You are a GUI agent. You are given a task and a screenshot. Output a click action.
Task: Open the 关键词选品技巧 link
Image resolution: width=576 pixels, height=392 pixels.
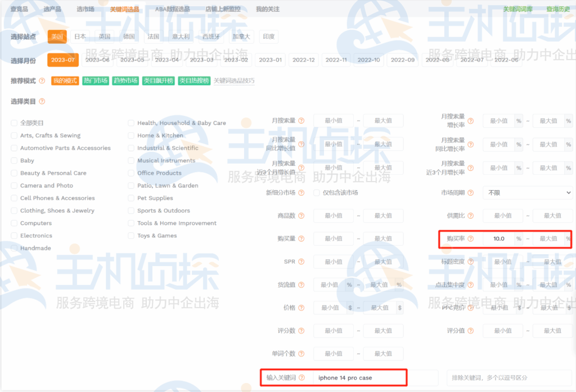click(x=233, y=81)
